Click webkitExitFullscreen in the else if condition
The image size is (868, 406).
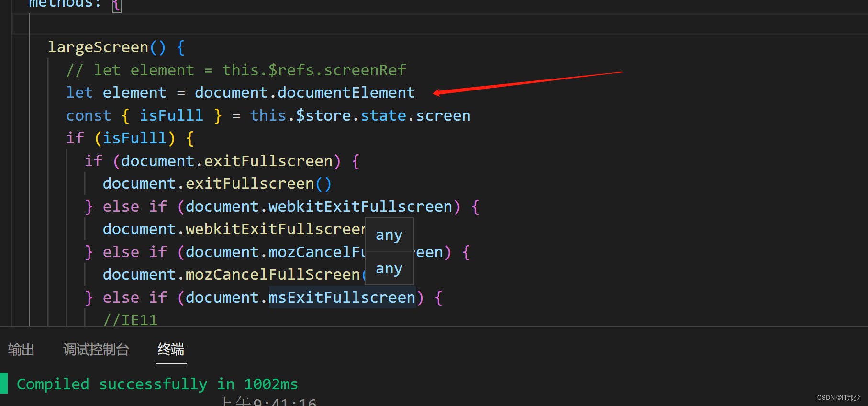coord(360,206)
